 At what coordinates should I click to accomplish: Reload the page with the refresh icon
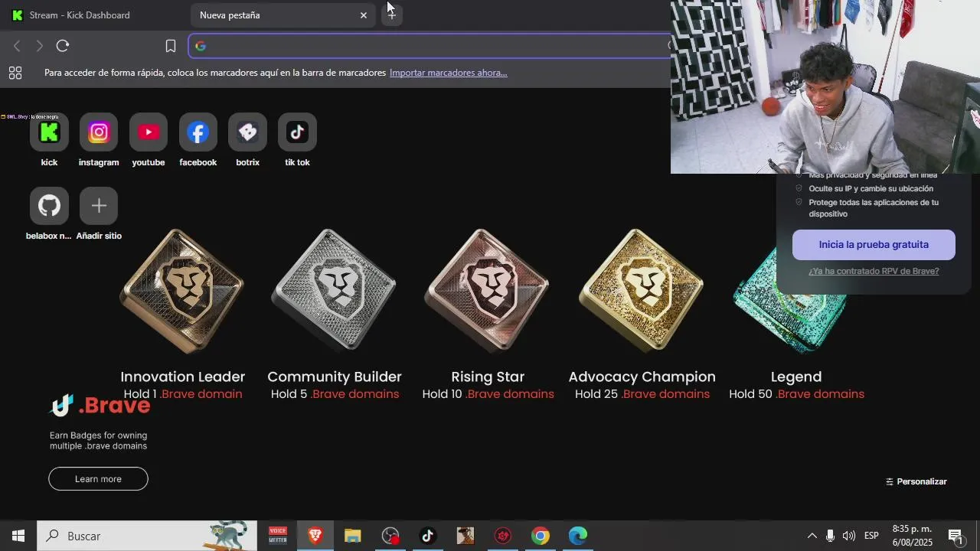(x=63, y=46)
